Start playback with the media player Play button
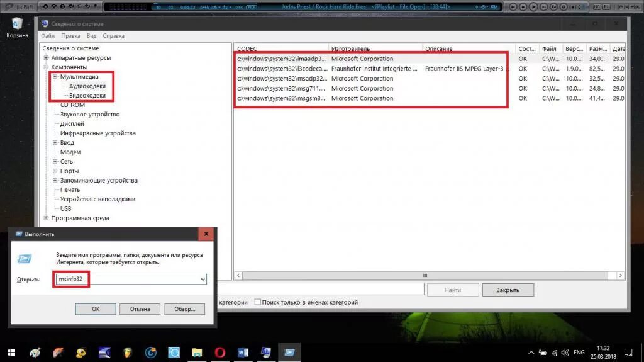This screenshot has width=644, height=362. coord(533,7)
